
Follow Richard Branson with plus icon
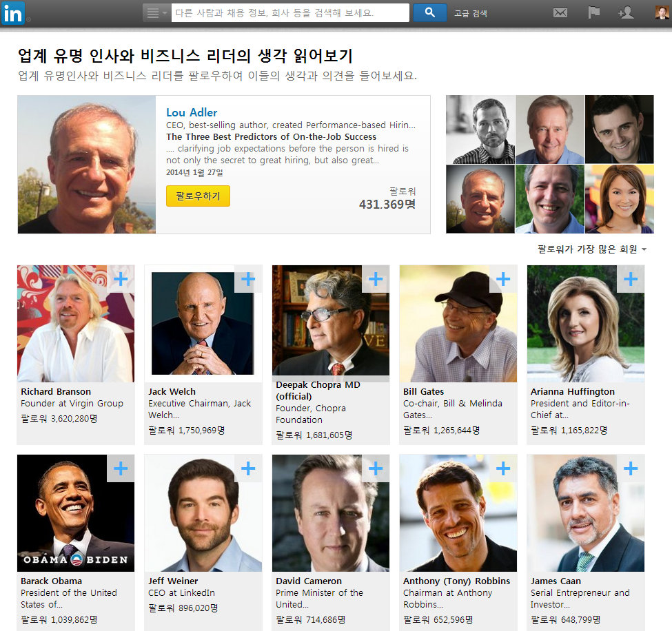point(121,279)
